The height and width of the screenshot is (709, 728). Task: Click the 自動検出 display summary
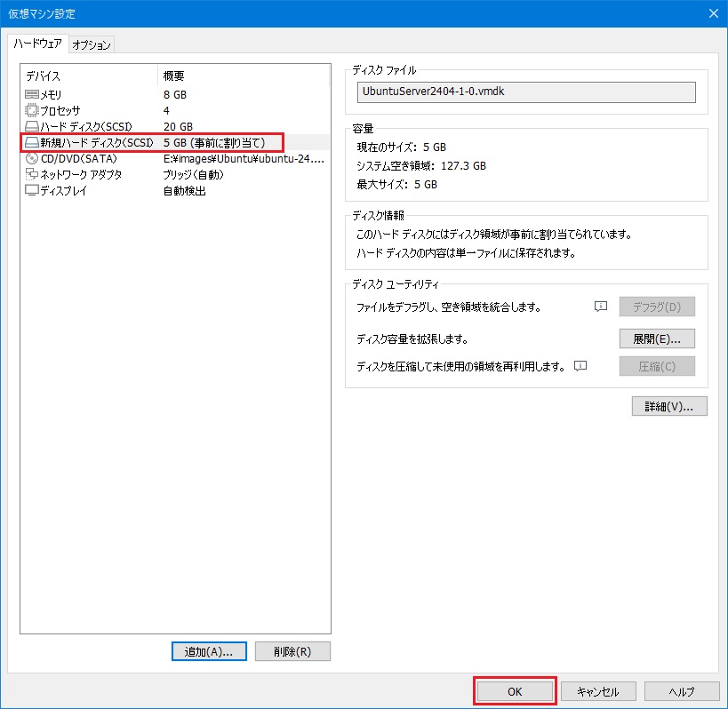pos(184,191)
